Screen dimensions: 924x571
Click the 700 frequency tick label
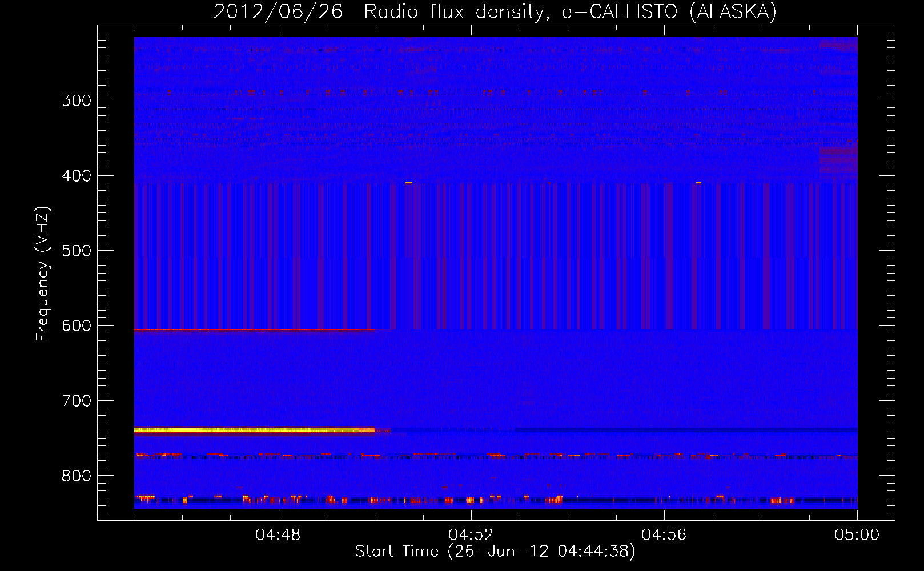click(77, 401)
